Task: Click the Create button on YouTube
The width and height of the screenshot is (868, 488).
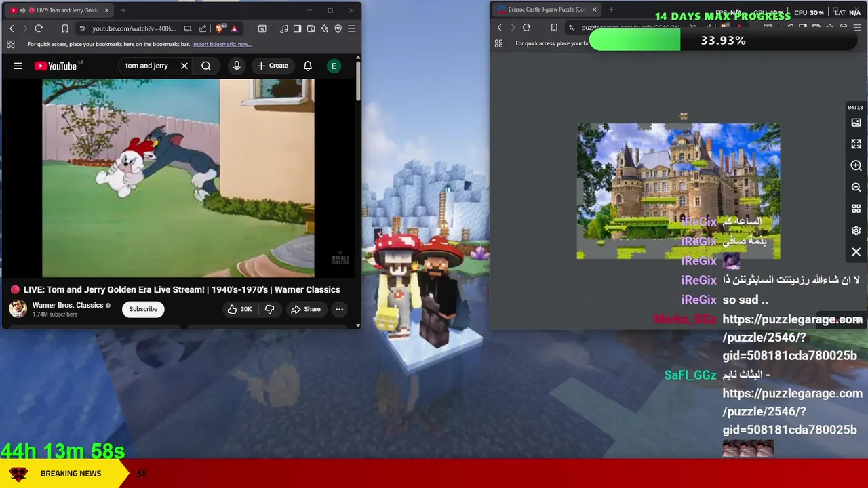Action: (x=273, y=66)
